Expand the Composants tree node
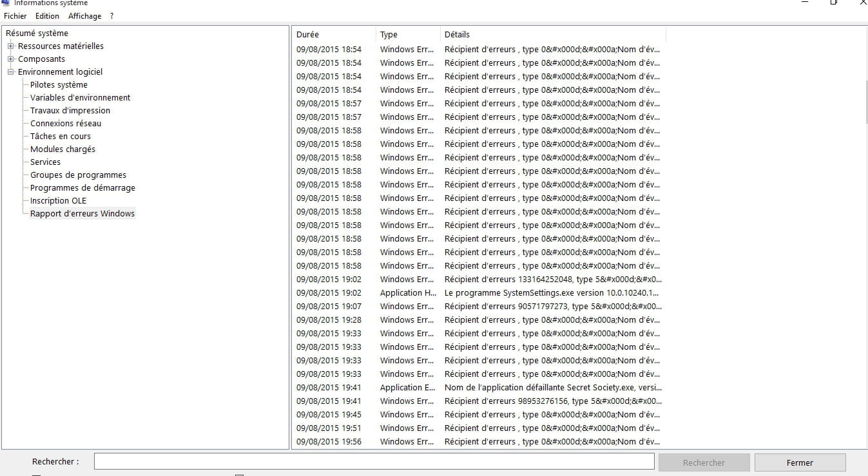The image size is (868, 476). click(x=11, y=59)
